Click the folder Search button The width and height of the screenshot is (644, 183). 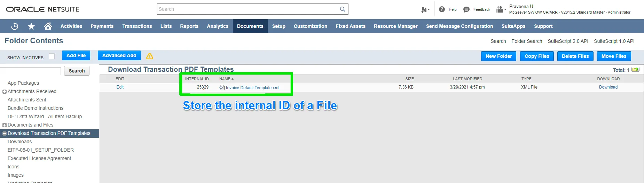(x=77, y=71)
